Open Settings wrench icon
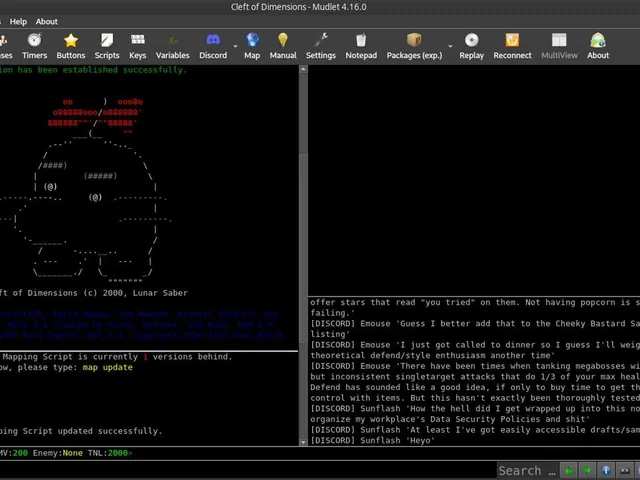The image size is (640, 480). pos(321,46)
